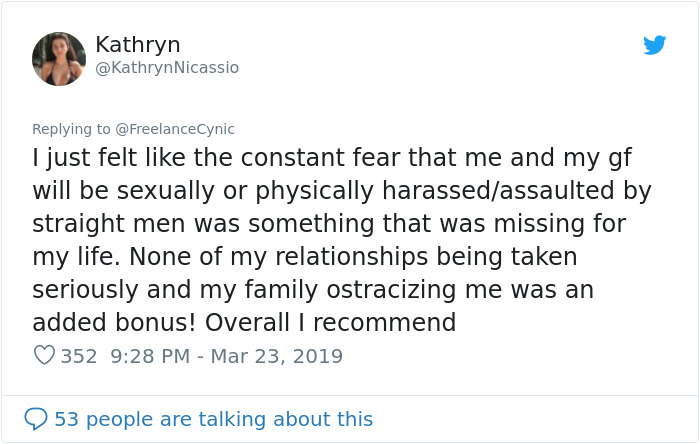Click the Mar 23, 2019 date

coord(276,356)
